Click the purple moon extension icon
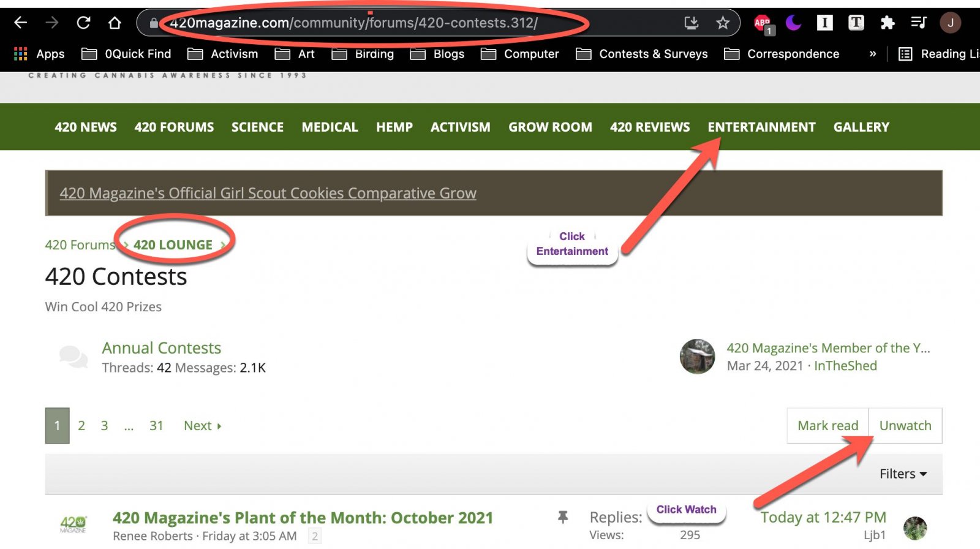Screen dimensions: 980x549 (x=794, y=23)
